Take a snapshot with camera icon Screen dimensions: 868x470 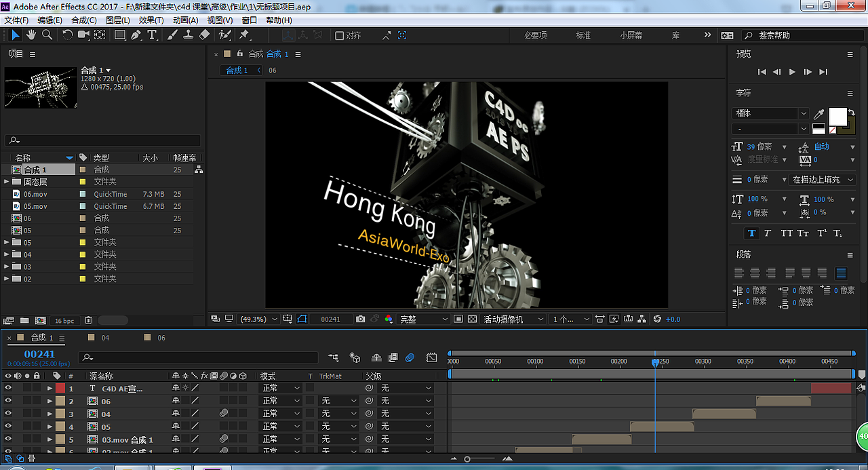coord(360,319)
